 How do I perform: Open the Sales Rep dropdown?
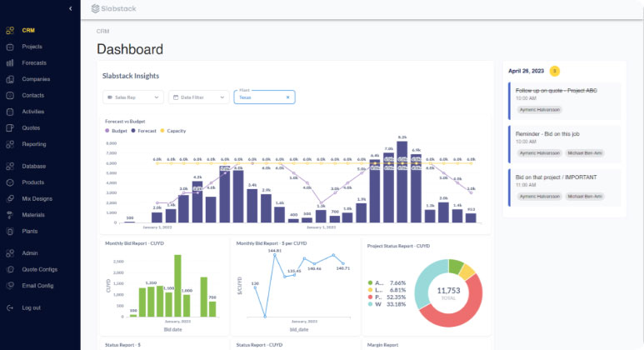click(132, 97)
